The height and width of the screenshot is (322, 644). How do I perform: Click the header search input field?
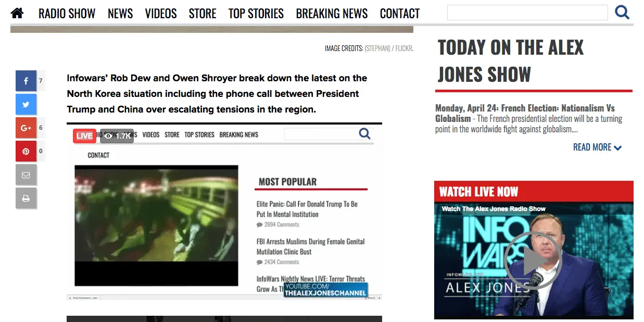[x=527, y=13]
